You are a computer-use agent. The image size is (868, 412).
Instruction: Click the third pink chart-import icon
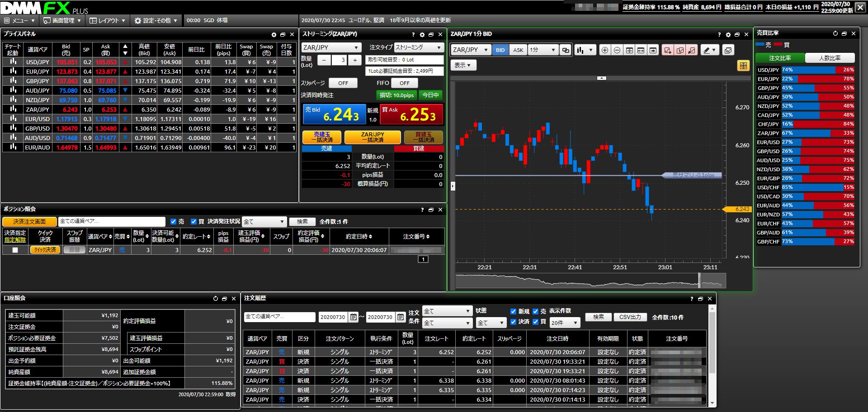692,50
